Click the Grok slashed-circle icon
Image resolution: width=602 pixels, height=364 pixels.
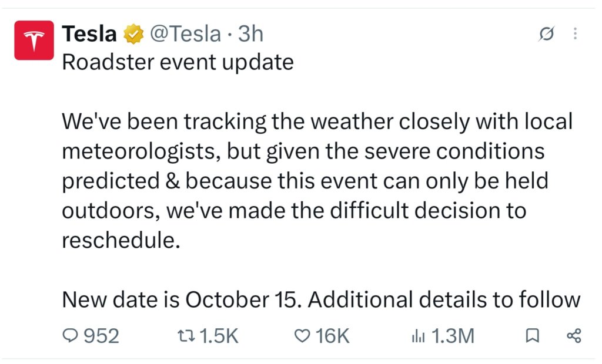click(546, 33)
